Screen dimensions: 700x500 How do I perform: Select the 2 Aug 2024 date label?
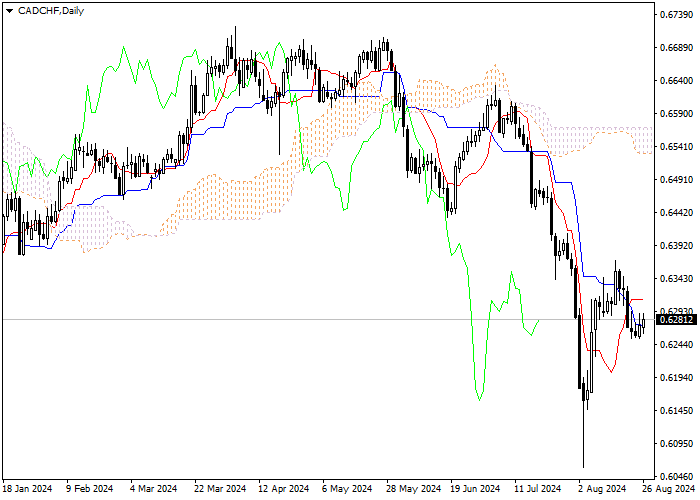(602, 489)
